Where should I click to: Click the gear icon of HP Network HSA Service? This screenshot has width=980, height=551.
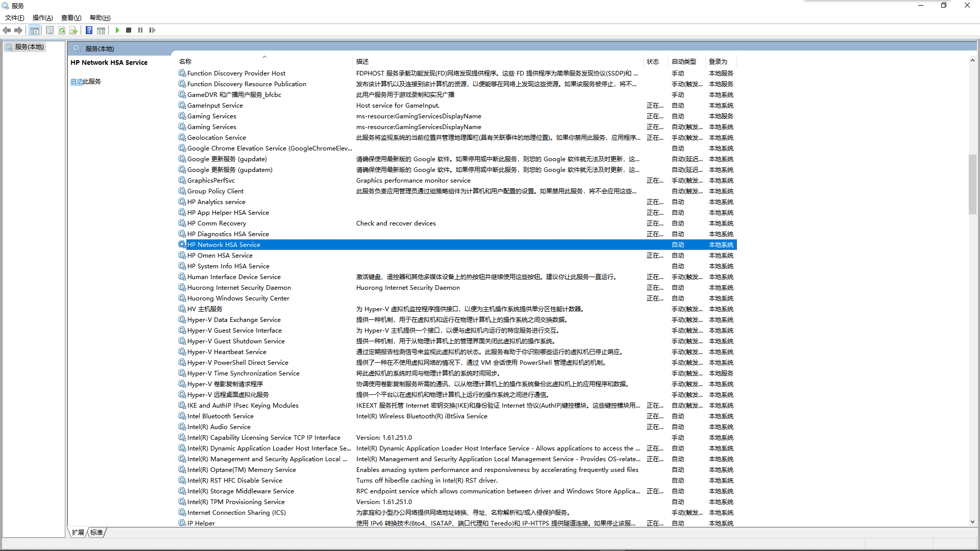[182, 244]
